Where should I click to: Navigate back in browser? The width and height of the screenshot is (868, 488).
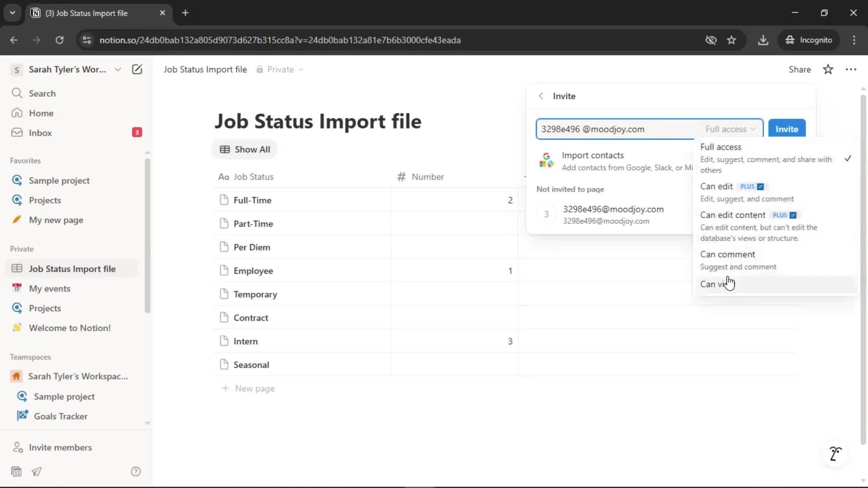[14, 40]
